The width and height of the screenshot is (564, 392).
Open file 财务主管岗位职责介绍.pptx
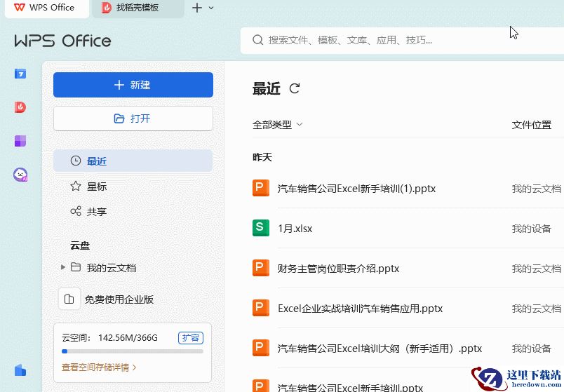339,269
